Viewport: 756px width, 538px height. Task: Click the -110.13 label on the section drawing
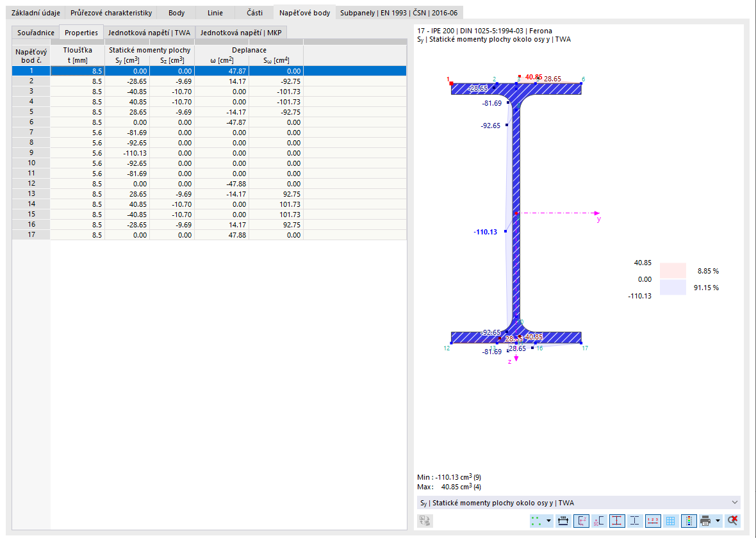click(x=485, y=232)
